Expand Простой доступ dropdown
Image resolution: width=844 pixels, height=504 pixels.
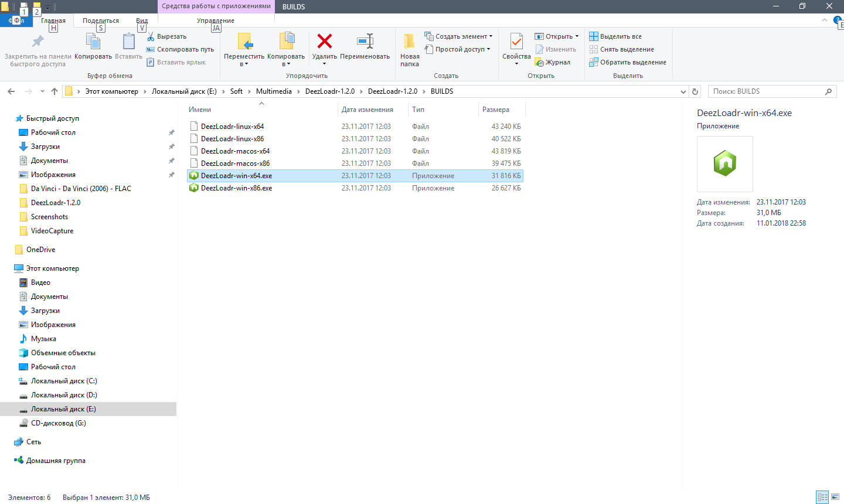[x=488, y=49]
